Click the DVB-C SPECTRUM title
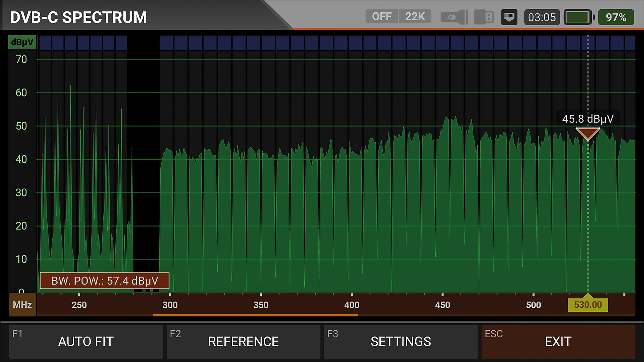 pos(78,17)
